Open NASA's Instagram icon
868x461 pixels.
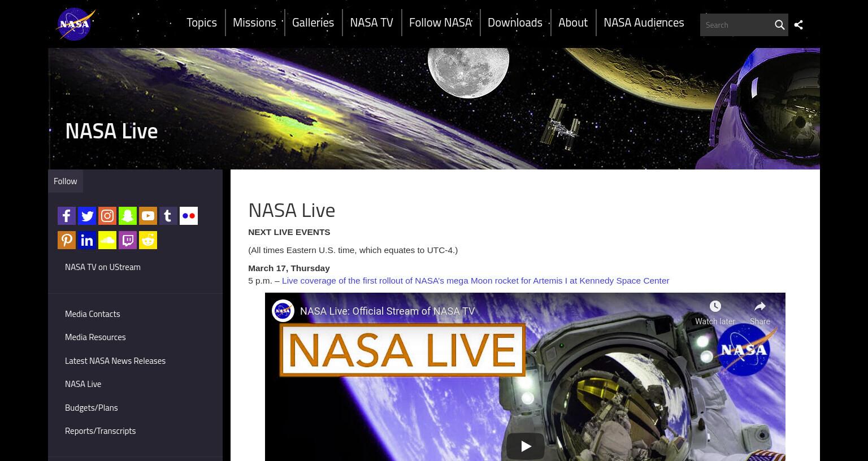point(107,216)
